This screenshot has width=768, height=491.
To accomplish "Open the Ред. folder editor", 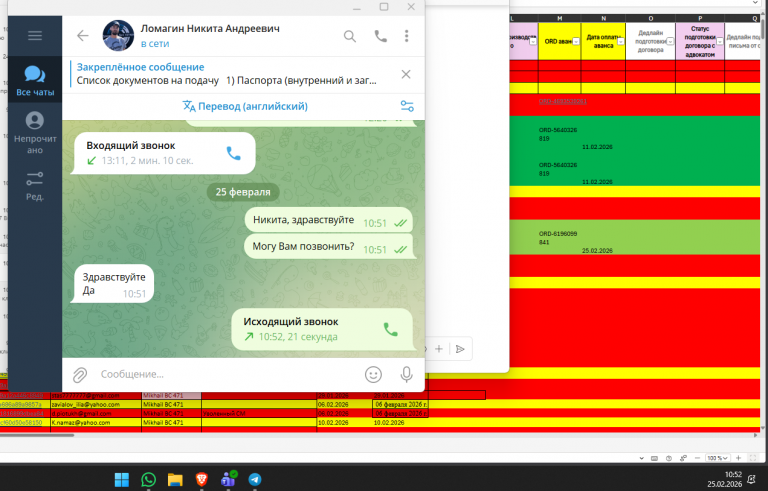I will (x=35, y=186).
